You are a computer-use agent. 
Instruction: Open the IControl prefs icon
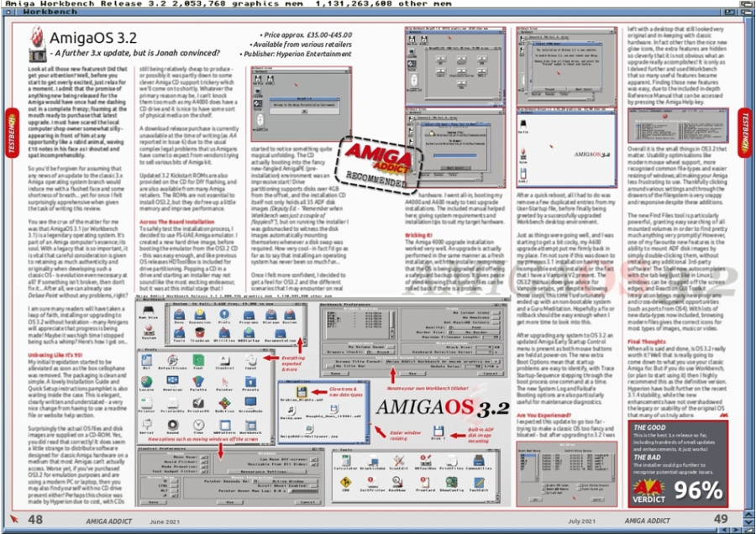(x=224, y=360)
